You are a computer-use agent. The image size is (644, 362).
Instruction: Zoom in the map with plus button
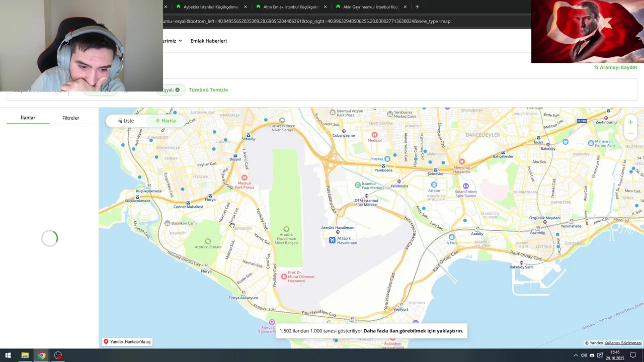(630, 122)
